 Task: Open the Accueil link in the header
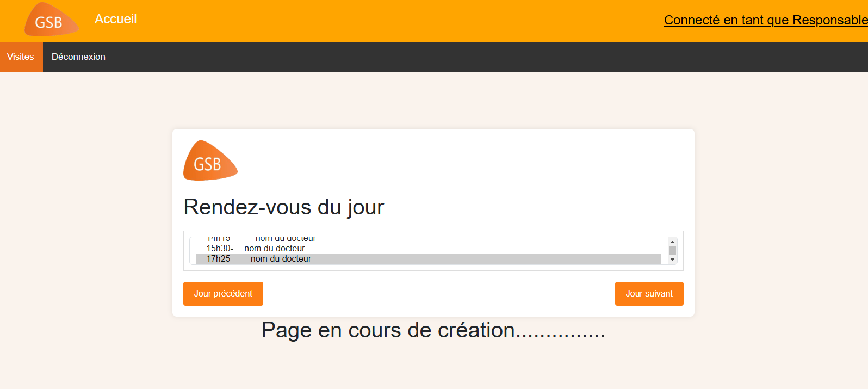tap(115, 19)
